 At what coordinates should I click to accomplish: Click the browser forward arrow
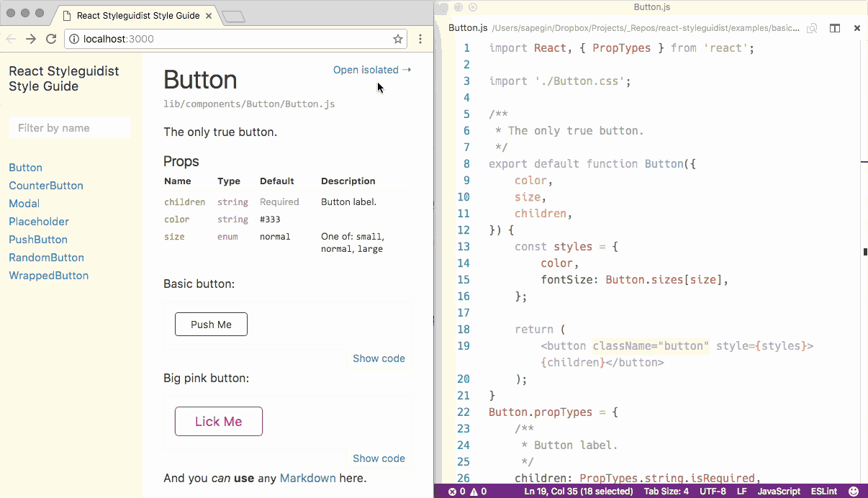tap(31, 39)
